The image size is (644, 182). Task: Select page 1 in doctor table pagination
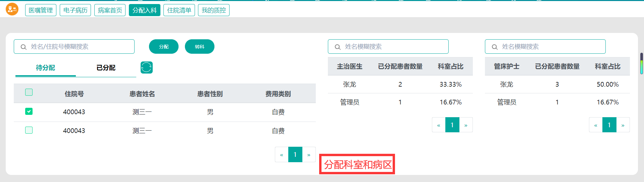point(452,125)
